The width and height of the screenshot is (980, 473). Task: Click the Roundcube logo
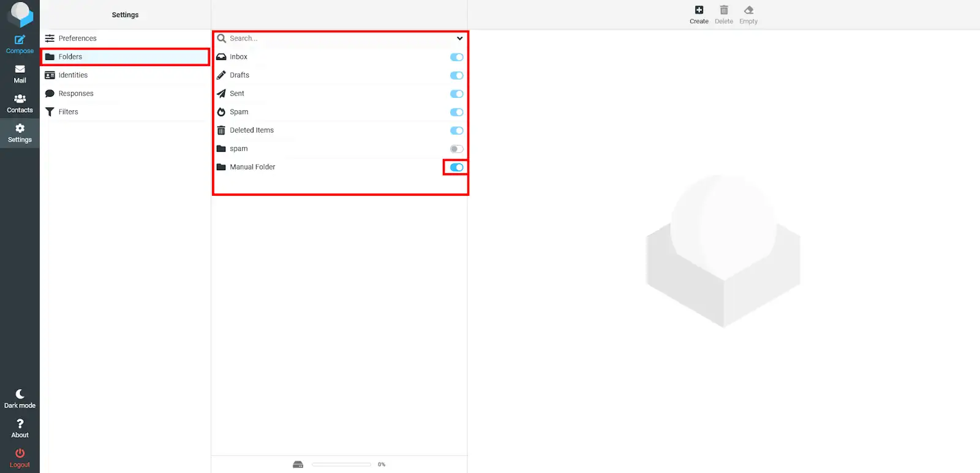[20, 14]
